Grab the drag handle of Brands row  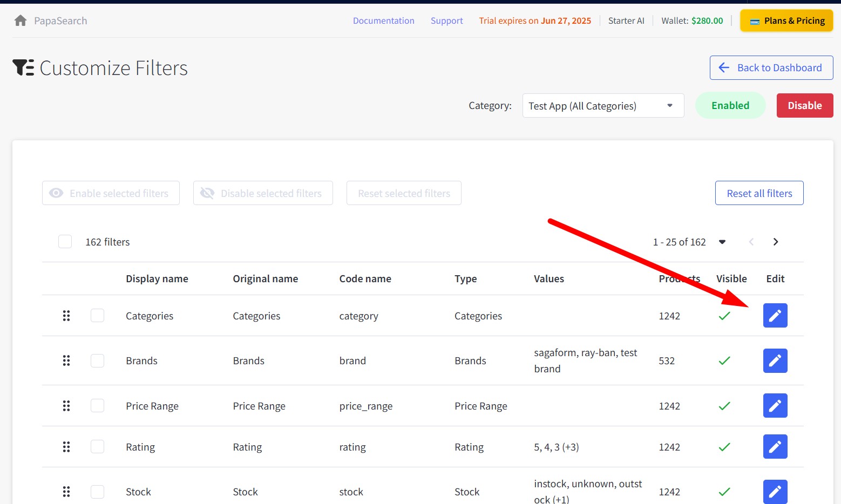(66, 360)
